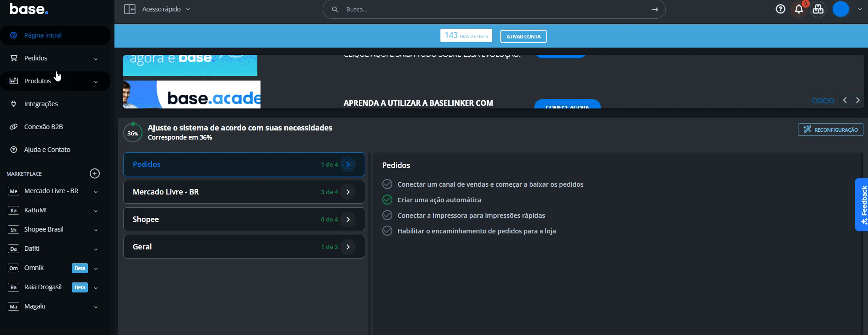Click the Integrações plug icon

(14, 104)
